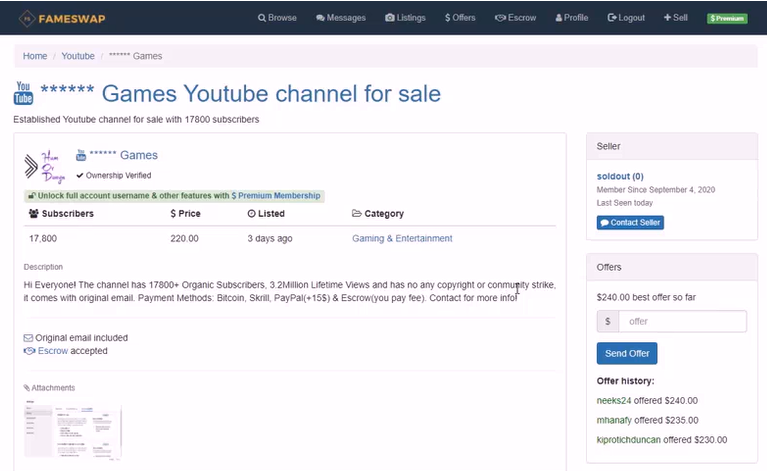Click the unlock padlock icon
This screenshot has height=471, width=767.
tap(31, 196)
